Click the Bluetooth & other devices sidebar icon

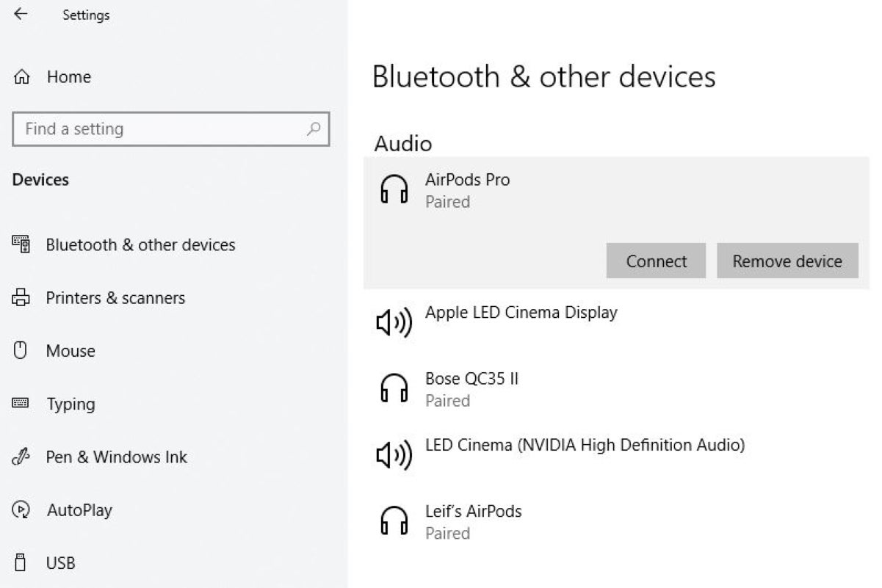tap(21, 244)
